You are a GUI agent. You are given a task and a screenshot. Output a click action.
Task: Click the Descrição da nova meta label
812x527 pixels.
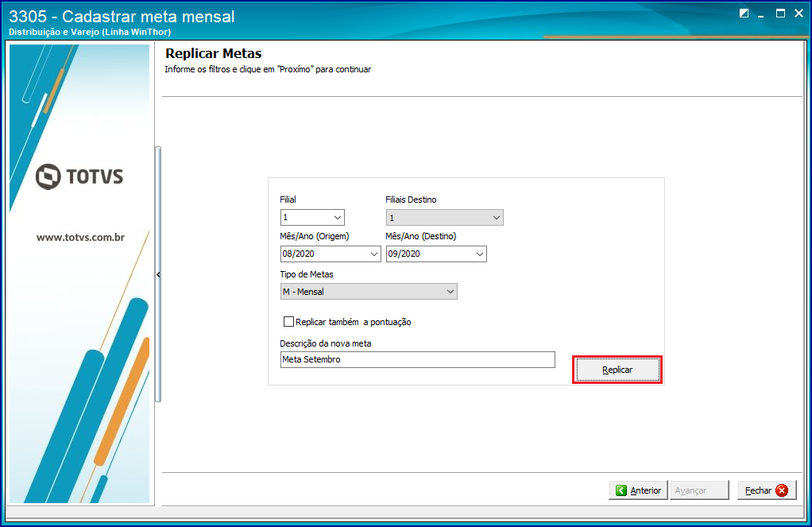(325, 343)
